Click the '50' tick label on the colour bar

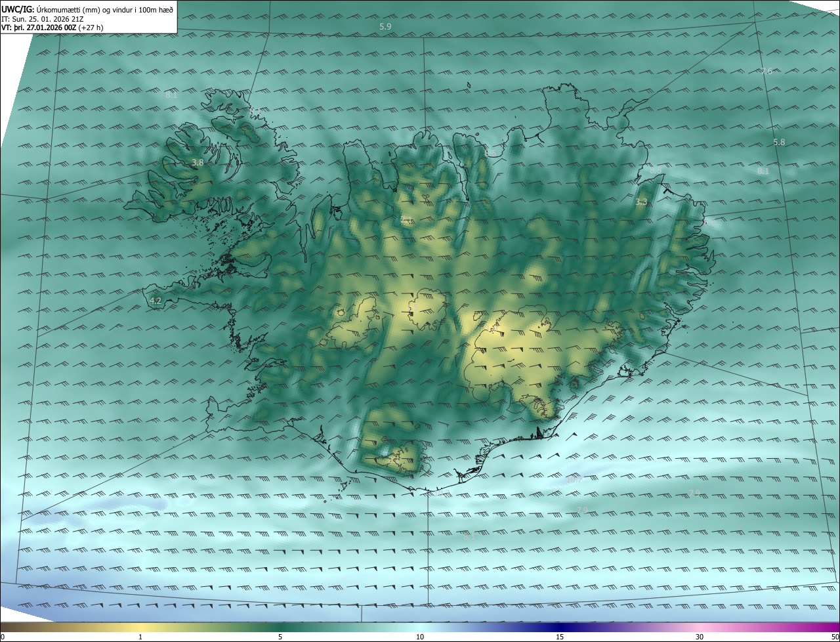(x=835, y=637)
